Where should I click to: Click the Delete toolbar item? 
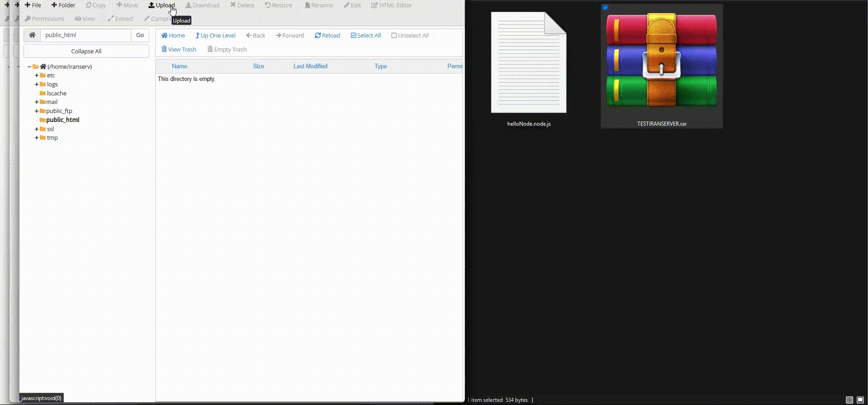243,5
